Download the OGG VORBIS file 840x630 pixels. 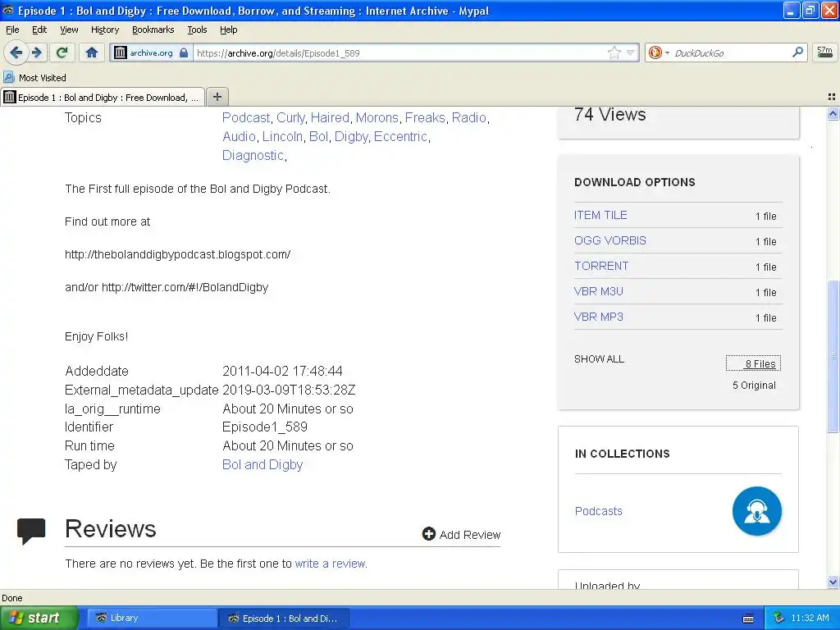coord(609,240)
